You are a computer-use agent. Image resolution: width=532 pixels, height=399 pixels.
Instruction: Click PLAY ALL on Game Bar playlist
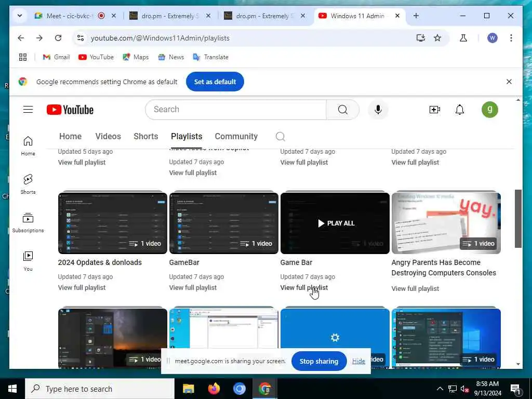click(x=336, y=223)
